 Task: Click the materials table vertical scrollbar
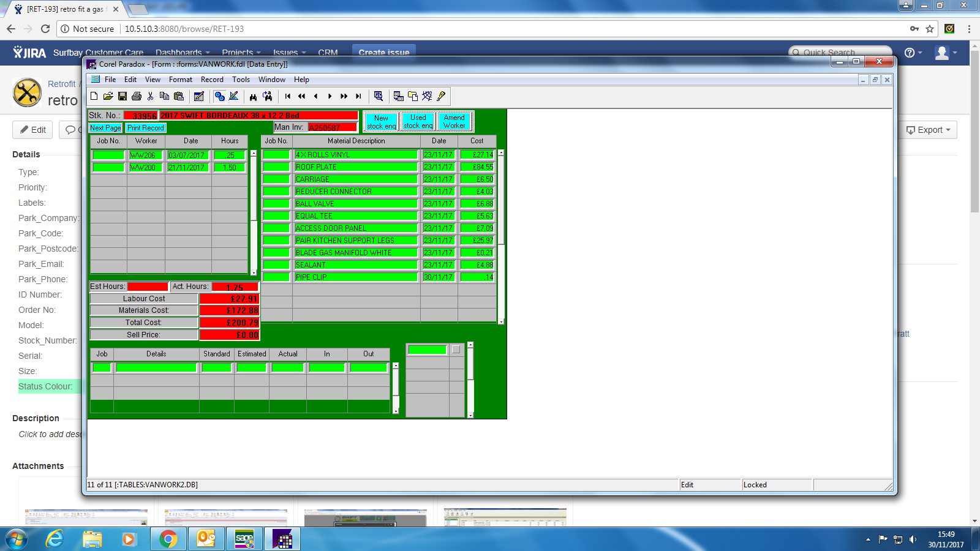[x=501, y=237]
